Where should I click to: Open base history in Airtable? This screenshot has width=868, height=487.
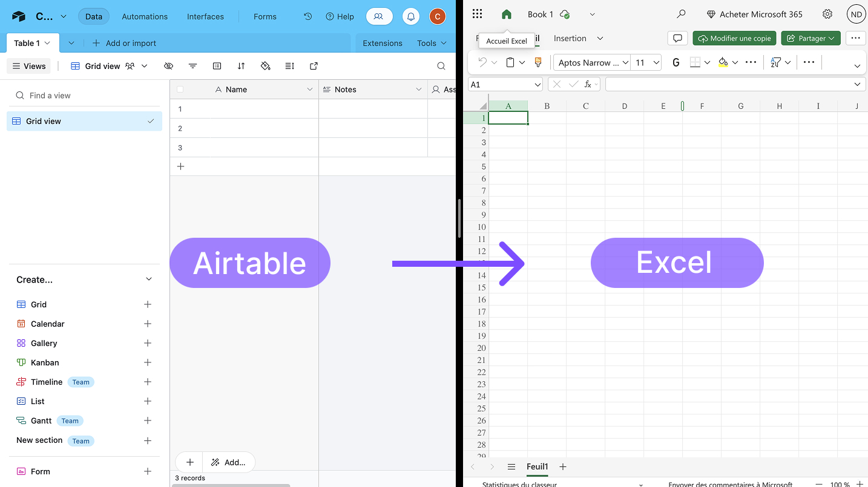(307, 16)
